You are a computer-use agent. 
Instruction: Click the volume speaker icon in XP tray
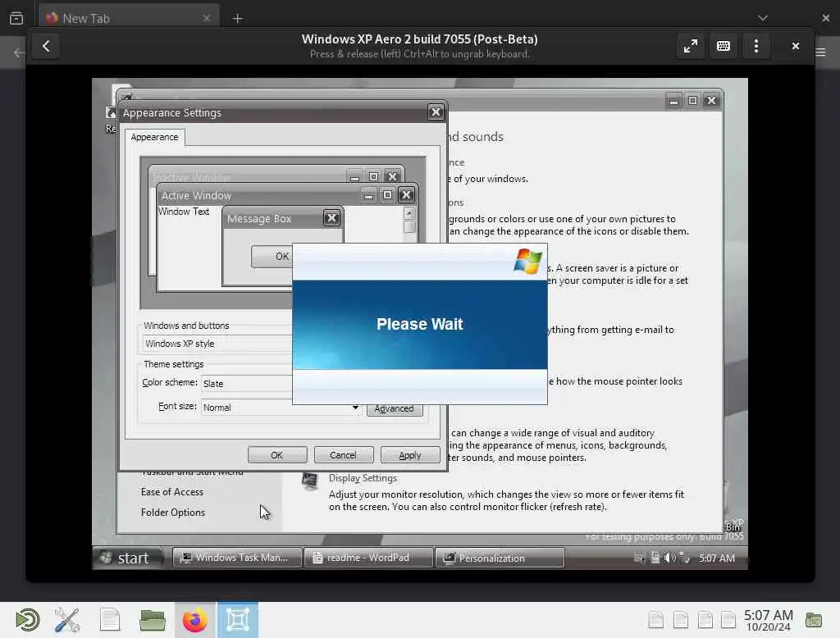pos(669,558)
